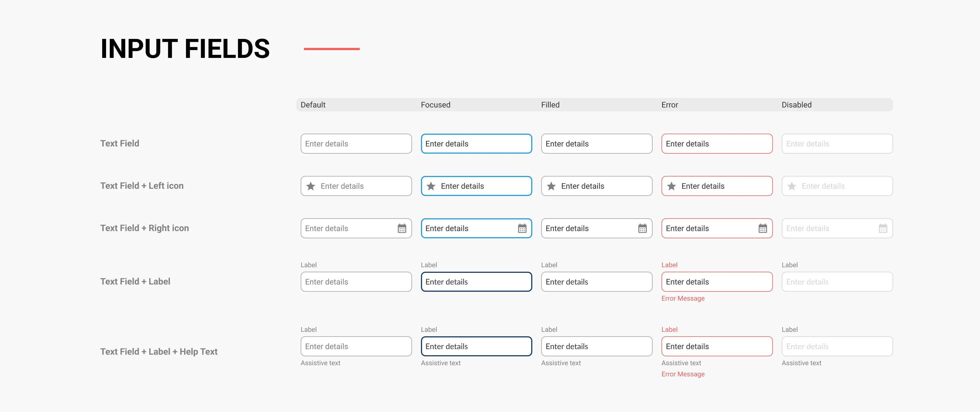The height and width of the screenshot is (412, 980).
Task: Click the dark-outlined Focused field with help text
Action: click(x=476, y=347)
